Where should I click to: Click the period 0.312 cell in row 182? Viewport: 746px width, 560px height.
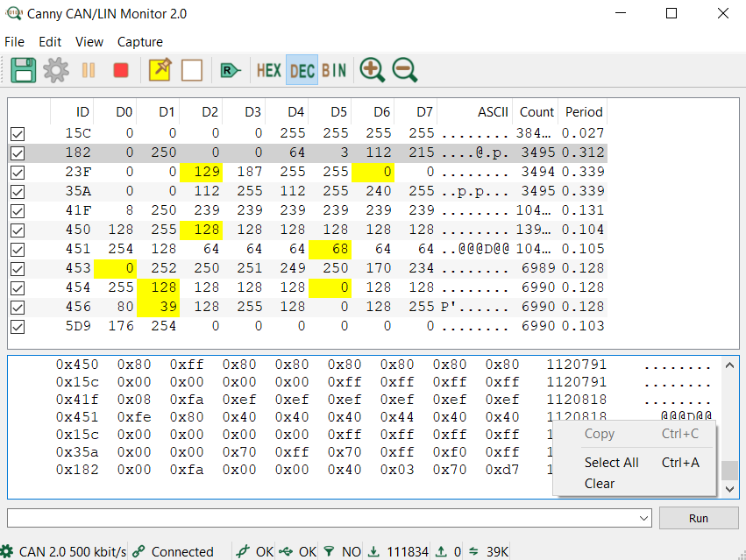coord(583,152)
